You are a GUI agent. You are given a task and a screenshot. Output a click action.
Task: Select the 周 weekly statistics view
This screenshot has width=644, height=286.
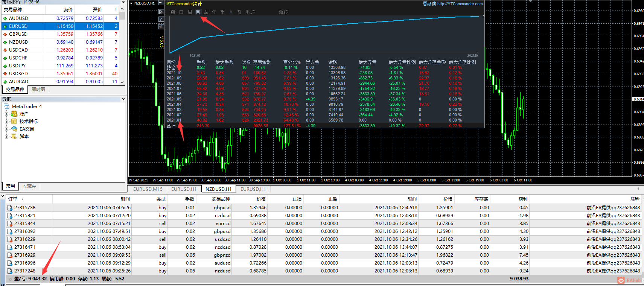click(x=190, y=12)
